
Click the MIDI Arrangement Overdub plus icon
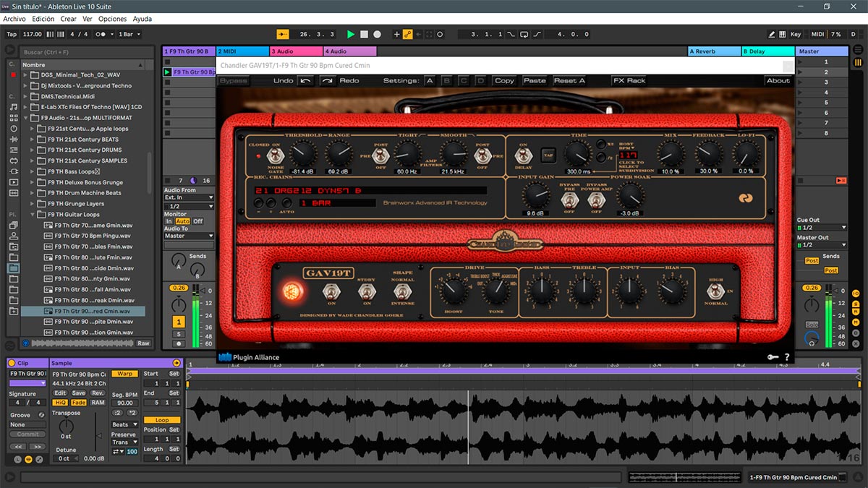tap(396, 34)
